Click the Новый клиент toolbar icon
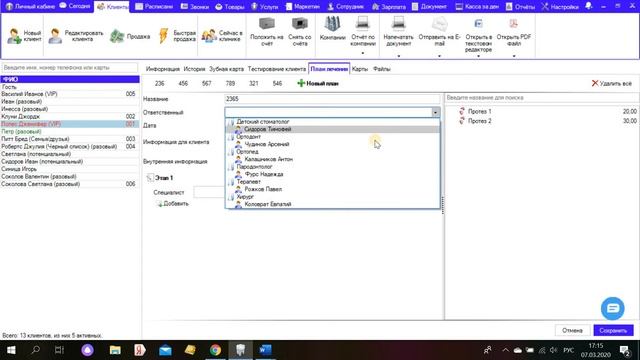 [14, 36]
